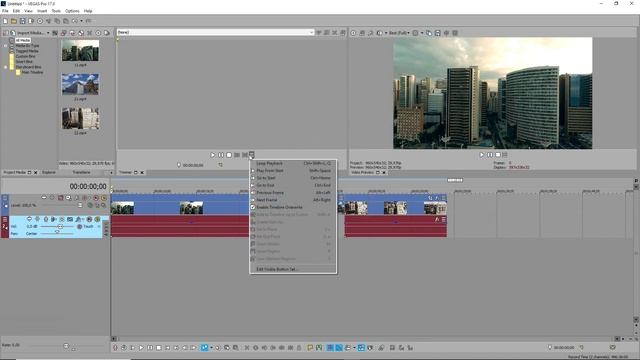Open the Options menu
The width and height of the screenshot is (640, 360).
pyautogui.click(x=72, y=11)
